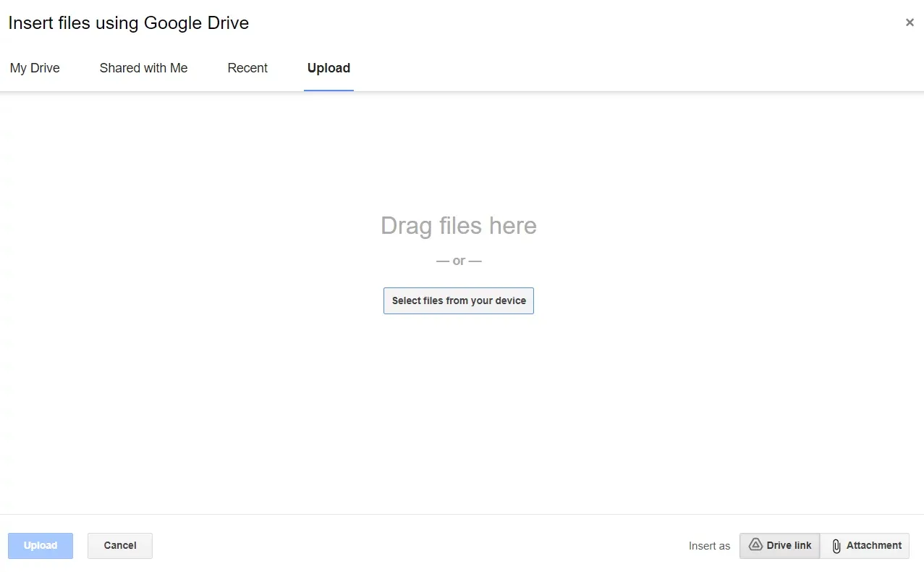Screen dimensions: 924x572
Task: Select the Recent tab
Action: coord(247,68)
